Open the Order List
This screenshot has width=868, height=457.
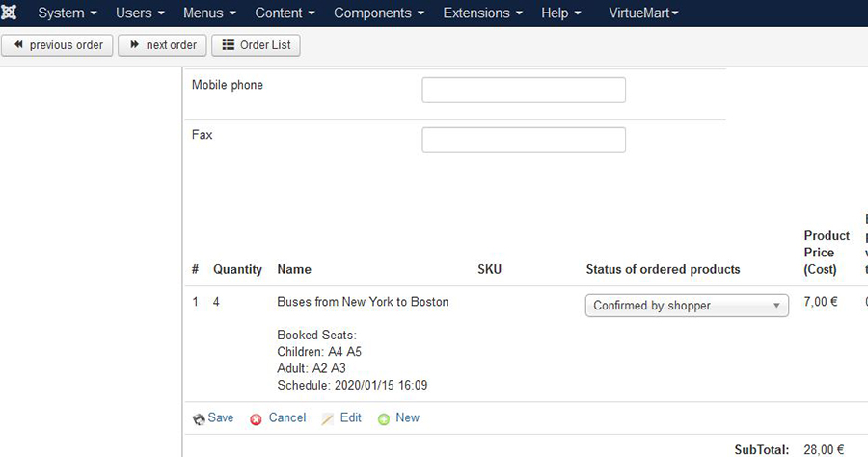[256, 45]
